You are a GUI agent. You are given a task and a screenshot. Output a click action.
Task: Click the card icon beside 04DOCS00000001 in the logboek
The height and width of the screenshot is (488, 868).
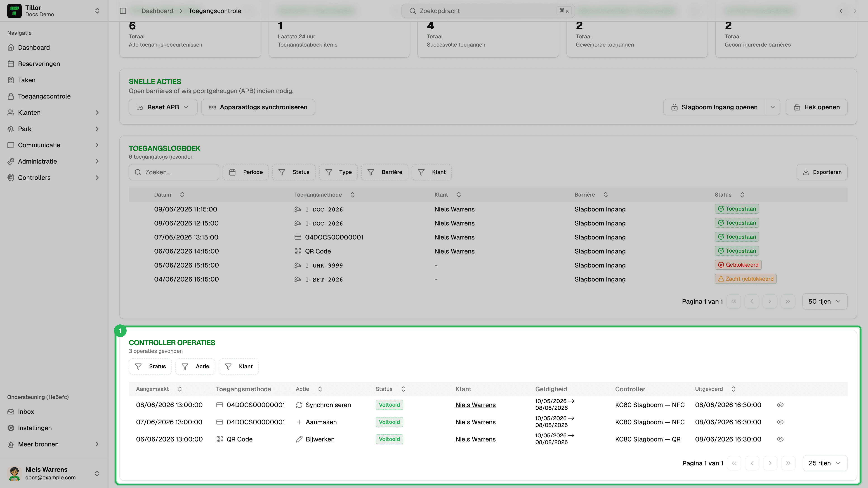click(298, 237)
